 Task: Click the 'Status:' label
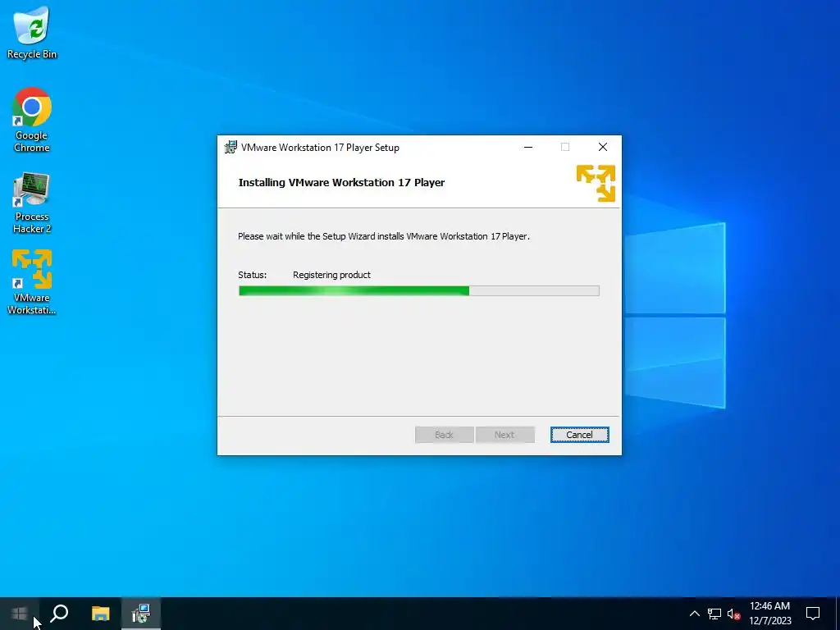253,275
